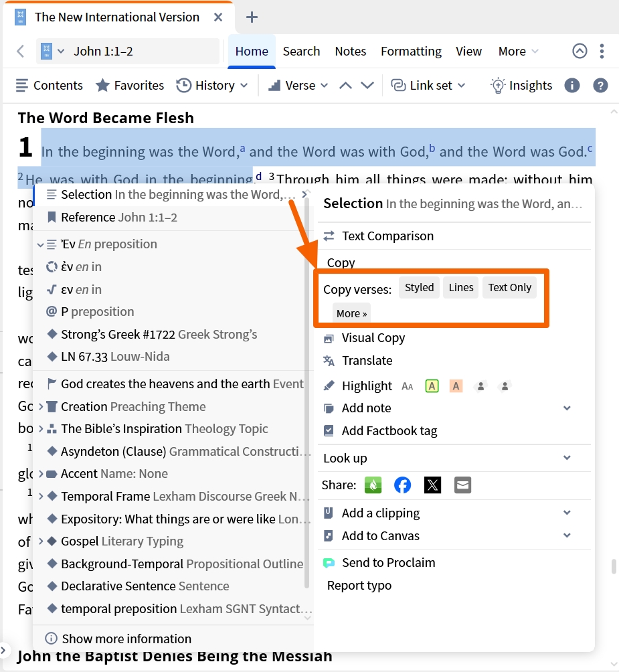Collapse the toolbar with the circled up arrow
Viewport: 619px width, 672px height.
(580, 51)
